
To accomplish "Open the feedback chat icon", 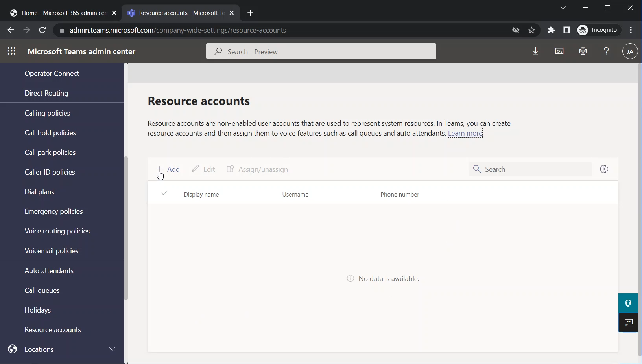I will point(628,323).
